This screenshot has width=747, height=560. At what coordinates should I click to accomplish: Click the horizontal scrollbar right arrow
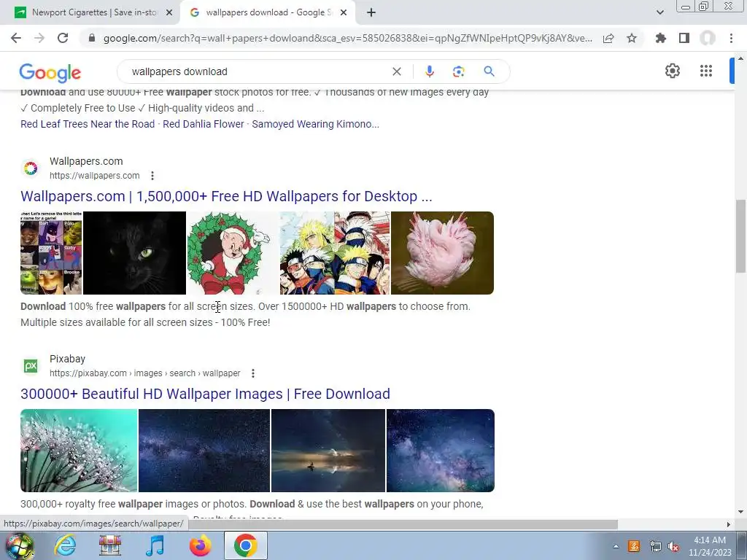[728, 524]
